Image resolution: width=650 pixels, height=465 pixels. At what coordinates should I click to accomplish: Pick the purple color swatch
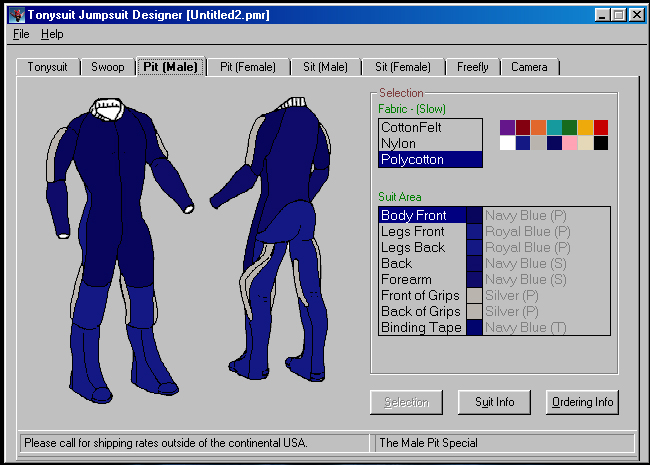pos(507,127)
